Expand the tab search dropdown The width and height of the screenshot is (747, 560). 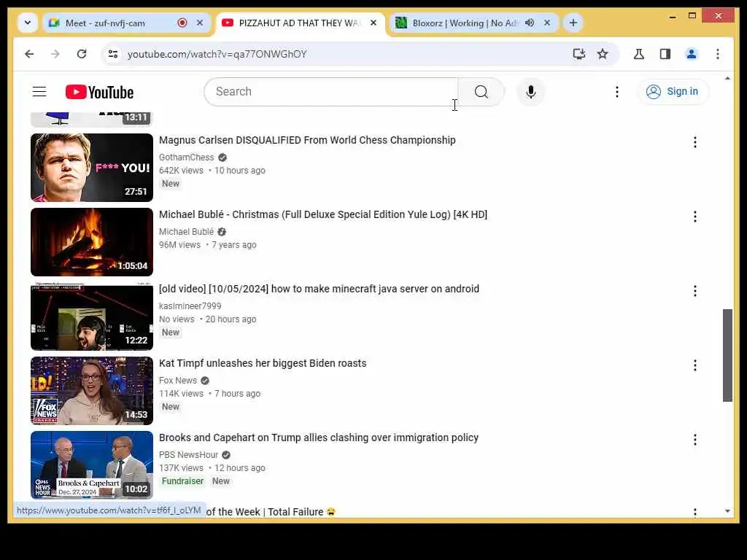pos(28,23)
